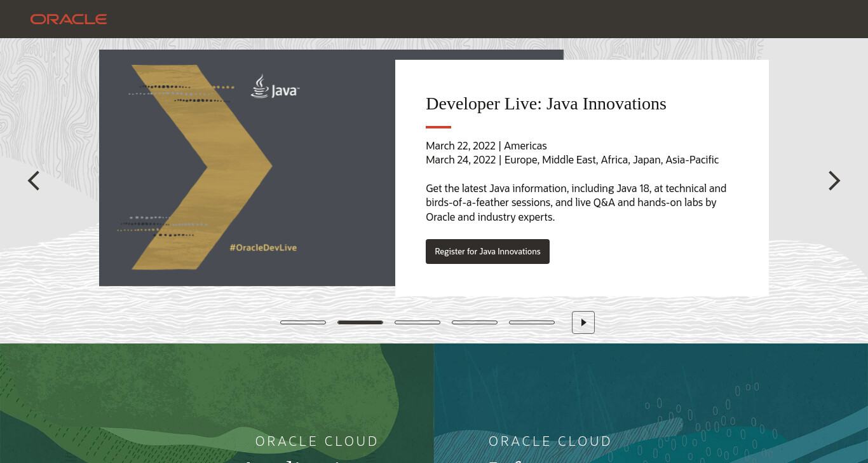This screenshot has width=868, height=463.
Task: Select the first carousel slide indicator
Action: 303,322
